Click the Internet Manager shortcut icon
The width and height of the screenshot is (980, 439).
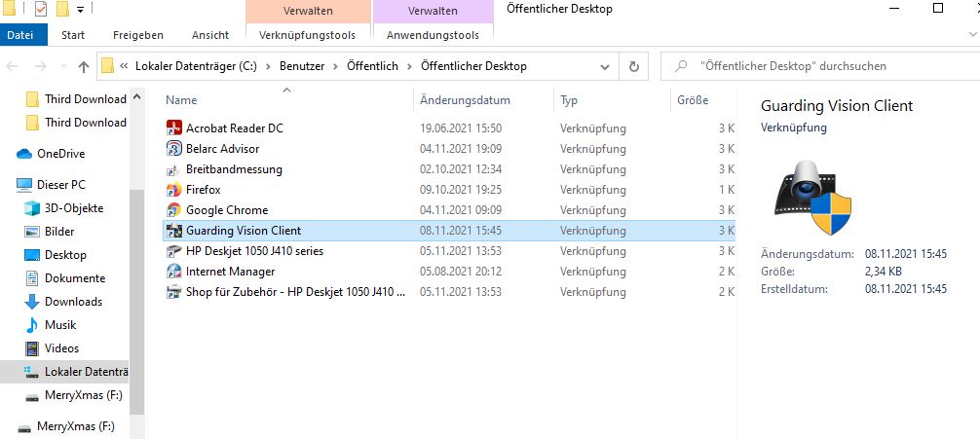(x=173, y=271)
